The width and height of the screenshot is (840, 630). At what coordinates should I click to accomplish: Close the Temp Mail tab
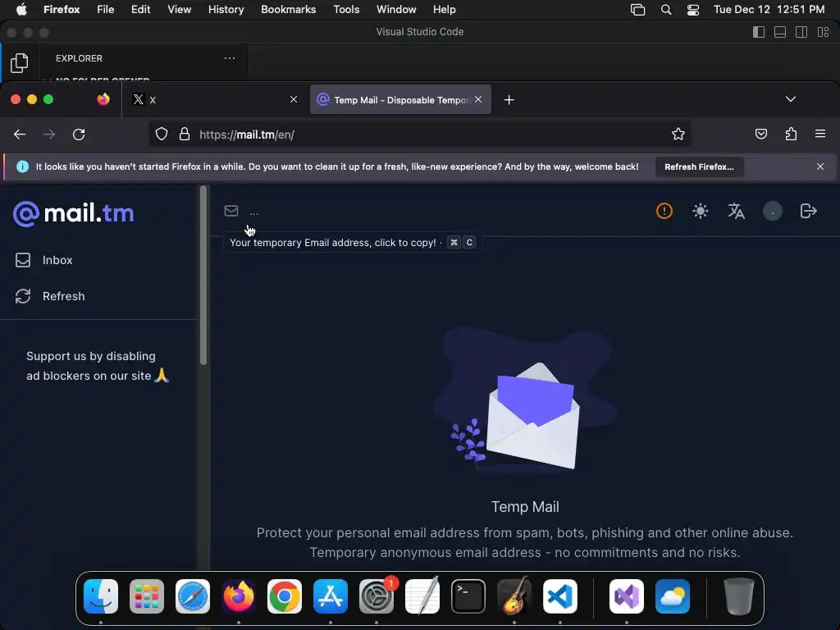[478, 99]
